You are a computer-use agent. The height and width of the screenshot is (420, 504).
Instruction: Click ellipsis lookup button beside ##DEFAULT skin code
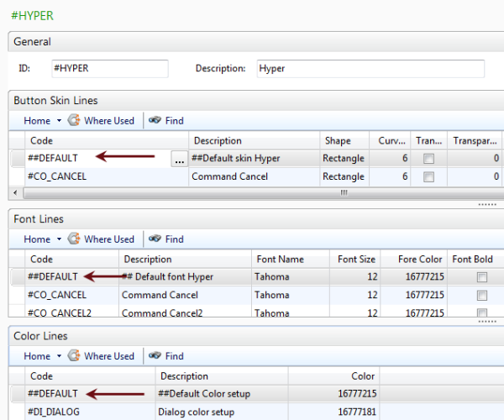point(178,159)
